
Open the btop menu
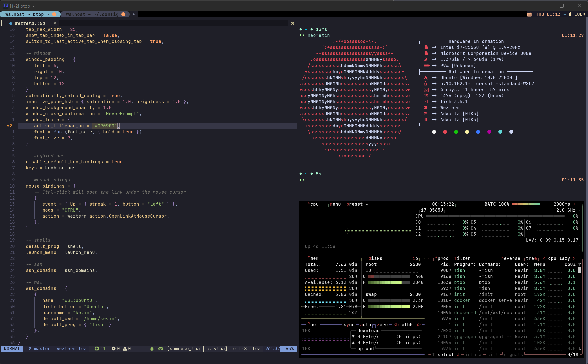(335, 204)
